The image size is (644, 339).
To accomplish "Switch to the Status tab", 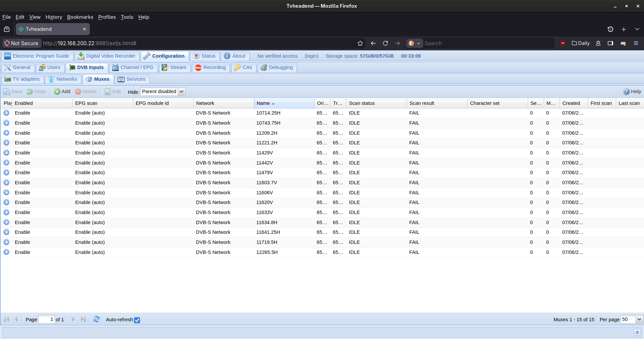I will [x=205, y=56].
